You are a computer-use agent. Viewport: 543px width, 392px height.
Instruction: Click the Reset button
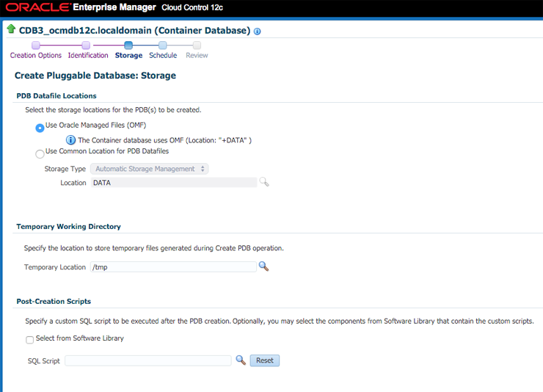pyautogui.click(x=265, y=360)
